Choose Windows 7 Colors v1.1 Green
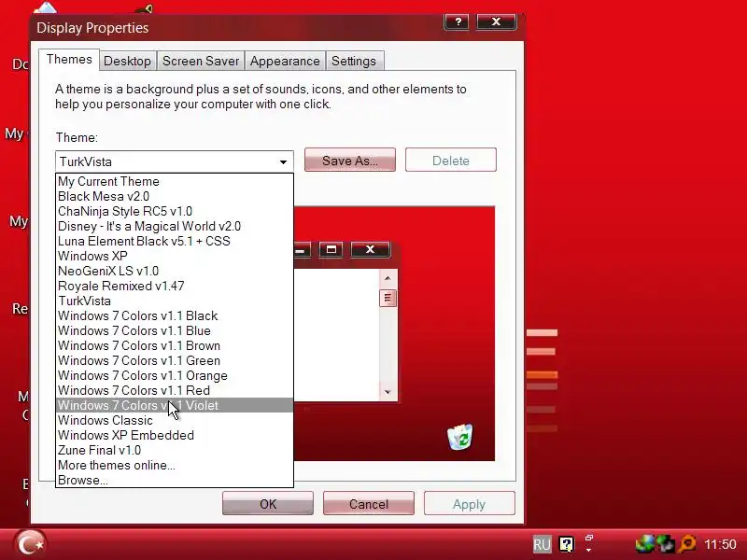Image resolution: width=747 pixels, height=560 pixels. 175,360
